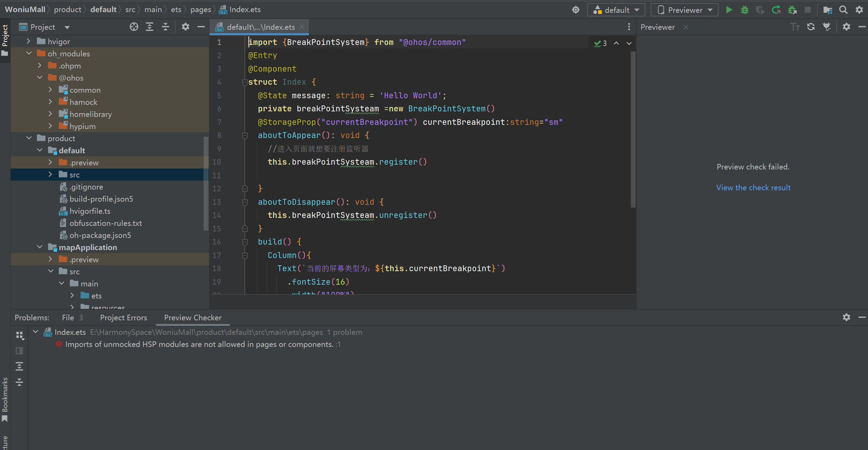Hide the Project panel with minus icon
The image size is (868, 450).
tap(201, 27)
